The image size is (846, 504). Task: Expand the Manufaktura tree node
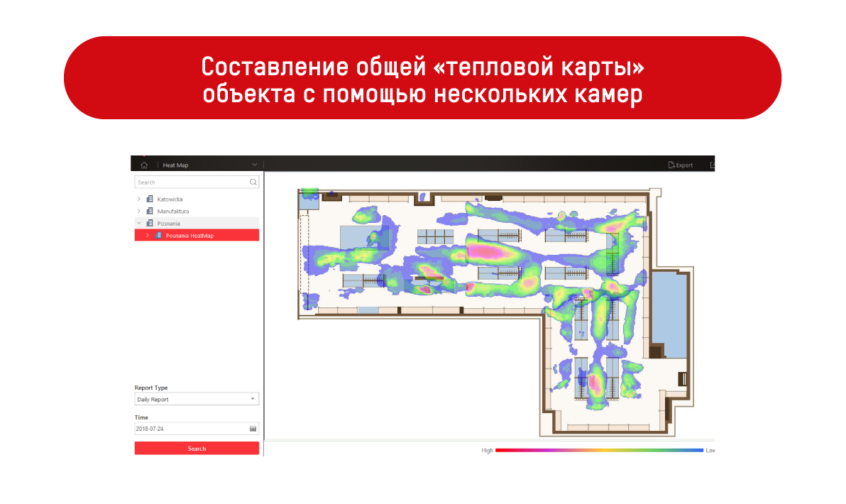click(139, 212)
